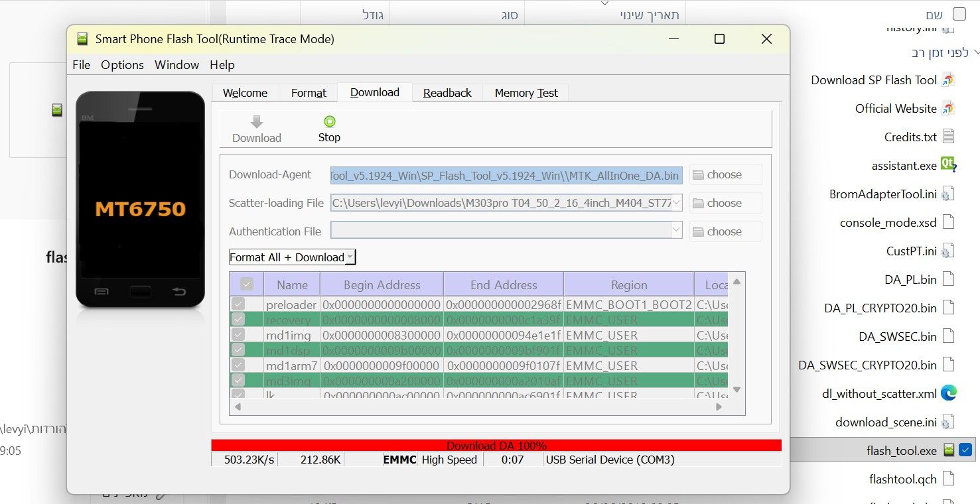Image resolution: width=980 pixels, height=504 pixels.
Task: Sort table by Begin Address column header
Action: 382,284
